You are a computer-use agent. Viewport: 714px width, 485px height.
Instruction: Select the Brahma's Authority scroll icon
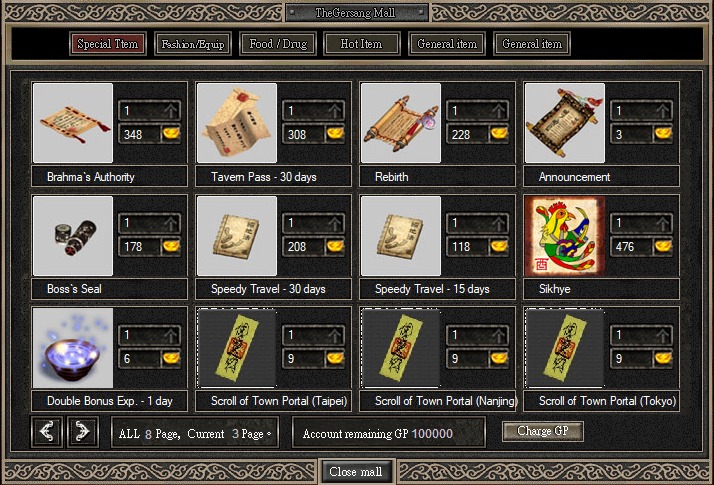[x=73, y=123]
